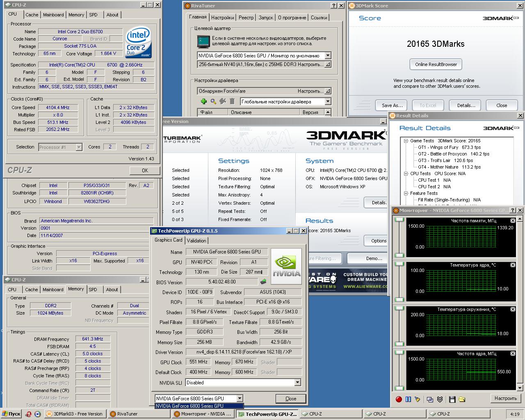Open GPU selection dropdown in GPU-Z
The height and width of the screenshot is (420, 525).
(x=240, y=398)
